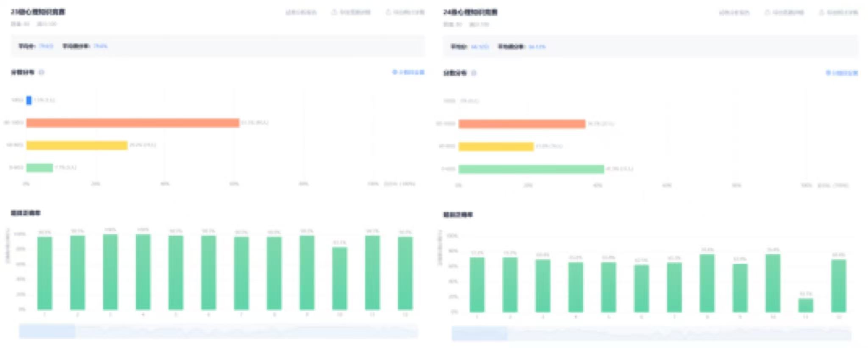Select the long green bar in 24级 distribution
This screenshot has height=348, width=868.
click(531, 169)
